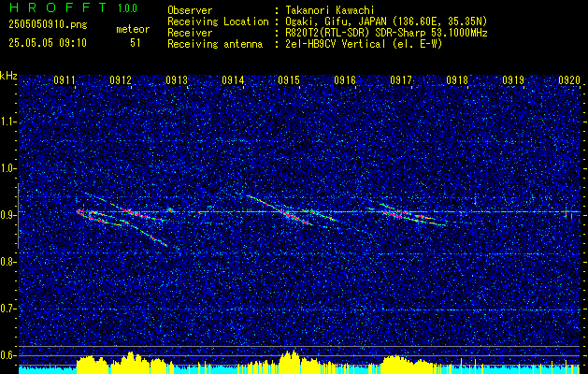
Task: Click observer name Takanori Kawachi
Action: [x=328, y=10]
